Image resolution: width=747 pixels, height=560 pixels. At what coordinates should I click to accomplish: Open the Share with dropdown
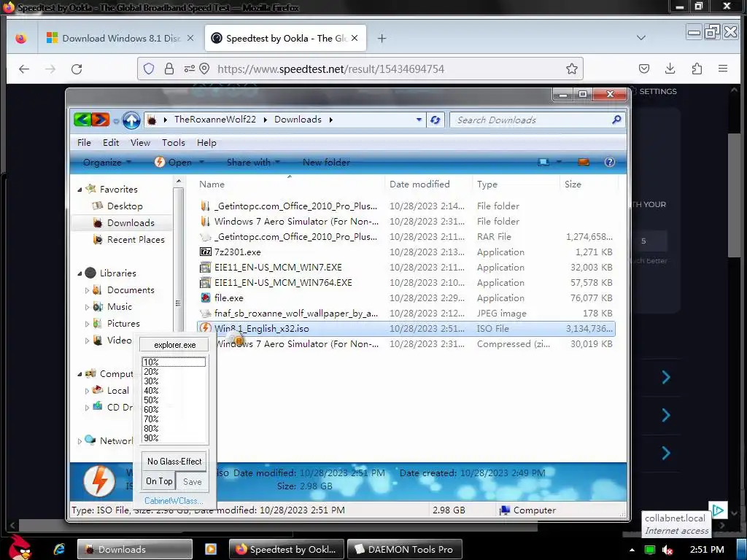[x=253, y=163]
